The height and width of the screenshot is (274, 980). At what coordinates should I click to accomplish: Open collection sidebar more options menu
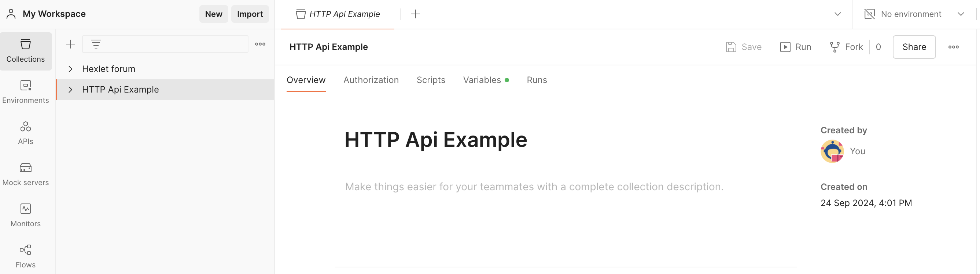tap(260, 44)
